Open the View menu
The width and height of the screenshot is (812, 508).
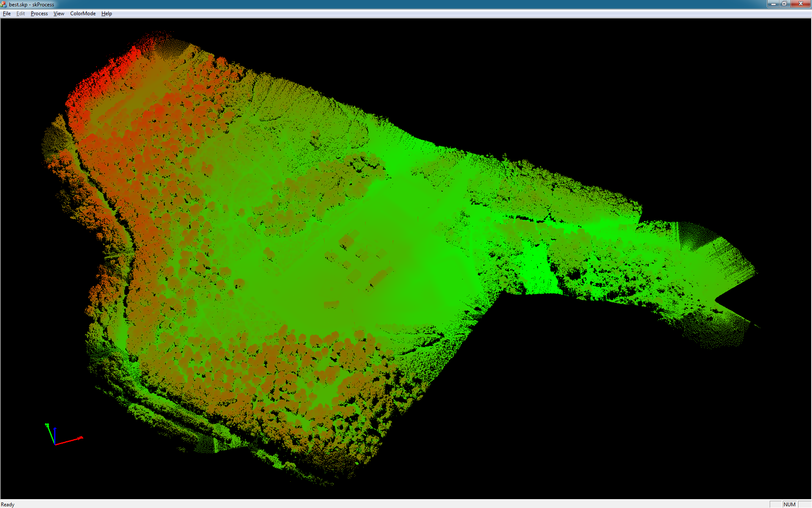(x=59, y=14)
